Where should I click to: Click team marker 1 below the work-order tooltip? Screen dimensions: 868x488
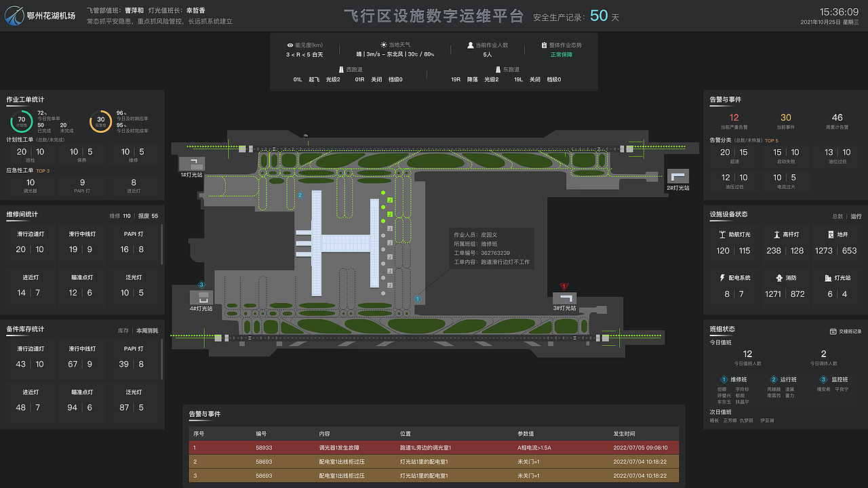pos(418,298)
